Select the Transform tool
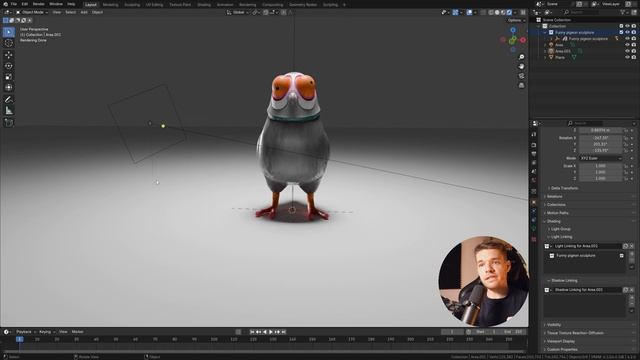Image resolution: width=640 pixels, height=360 pixels. coord(9,87)
